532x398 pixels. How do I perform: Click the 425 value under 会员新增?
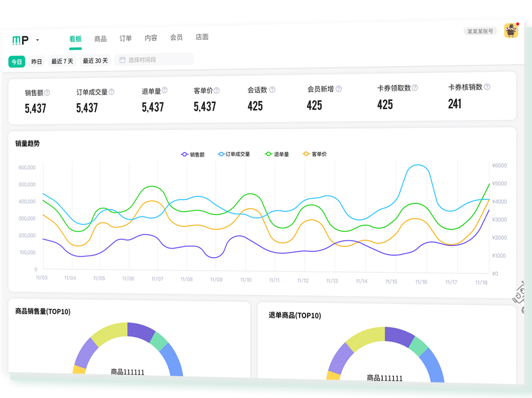pyautogui.click(x=314, y=105)
